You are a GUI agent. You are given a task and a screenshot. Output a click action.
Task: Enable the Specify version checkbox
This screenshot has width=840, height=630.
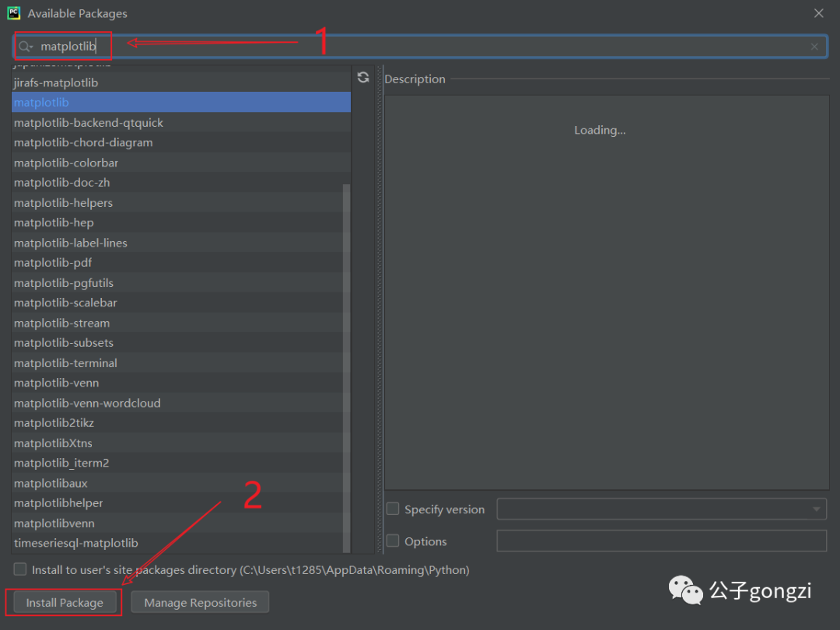(393, 509)
